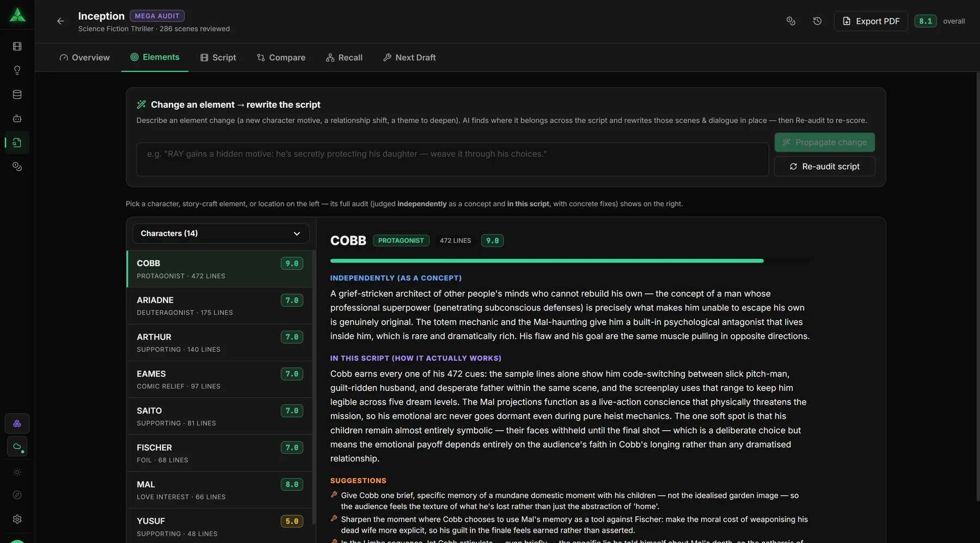Click the Propagate change button
Viewport: 980px width, 543px height.
(825, 143)
